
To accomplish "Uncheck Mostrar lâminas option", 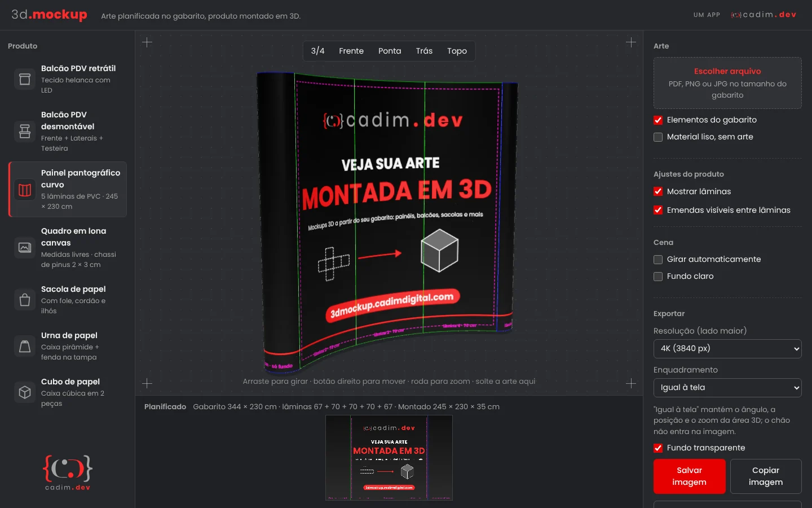I will [x=658, y=191].
